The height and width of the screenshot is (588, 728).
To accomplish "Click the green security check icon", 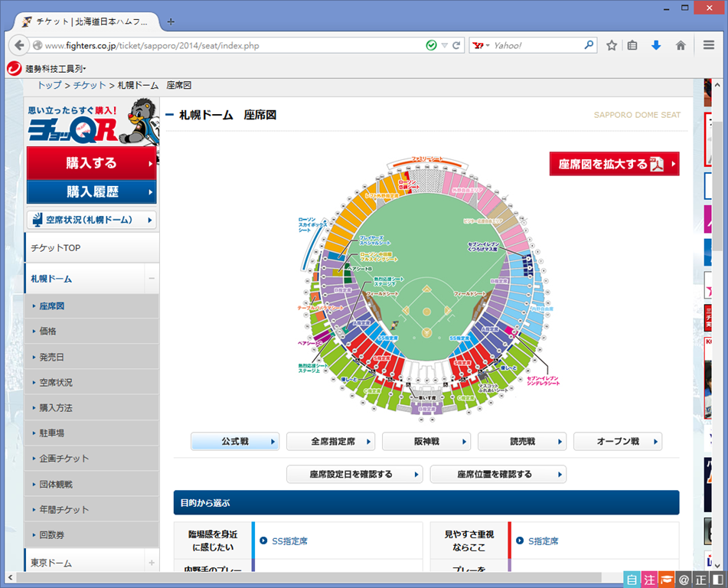I will pyautogui.click(x=431, y=45).
